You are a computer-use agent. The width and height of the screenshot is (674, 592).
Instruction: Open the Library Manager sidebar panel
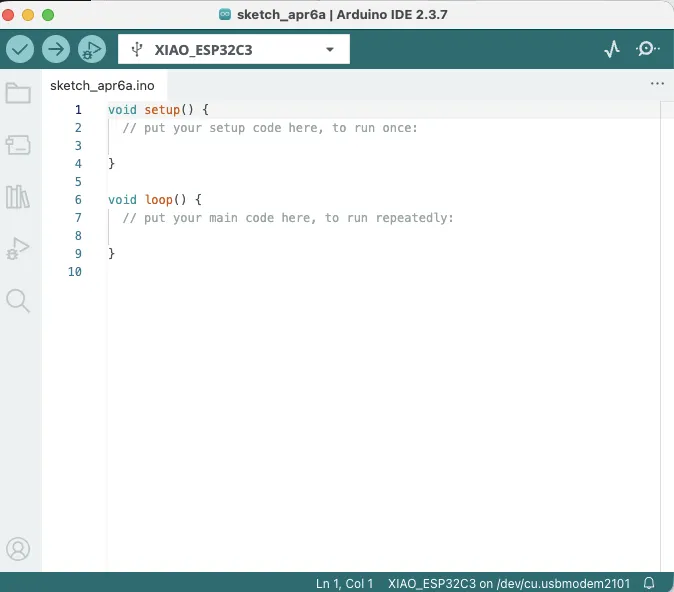click(x=18, y=197)
